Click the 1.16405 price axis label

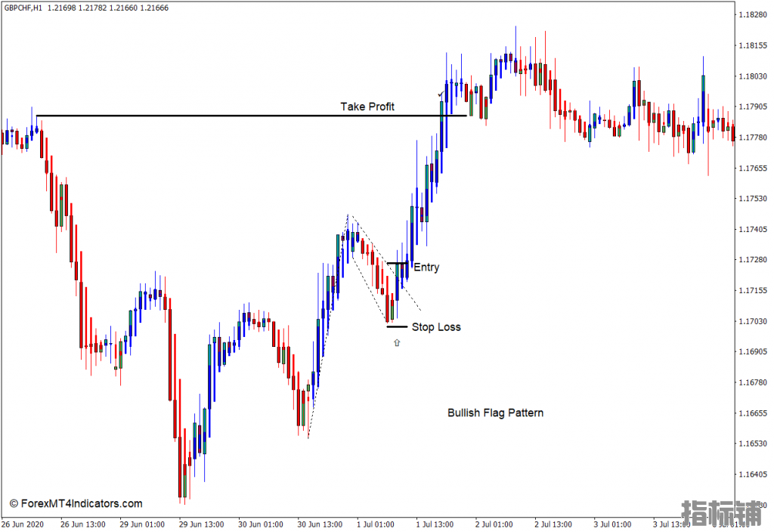pyautogui.click(x=753, y=475)
